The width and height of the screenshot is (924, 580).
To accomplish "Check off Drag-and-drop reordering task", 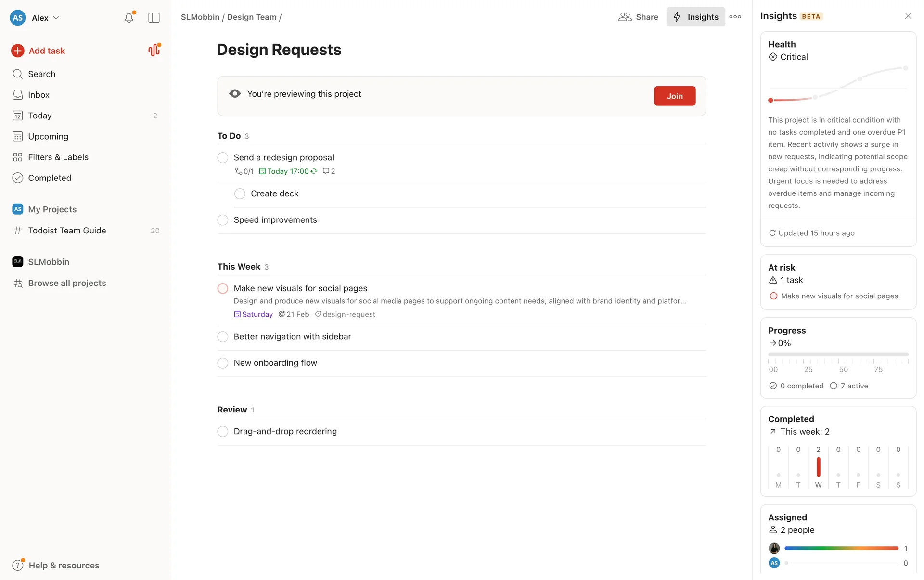I will point(223,431).
